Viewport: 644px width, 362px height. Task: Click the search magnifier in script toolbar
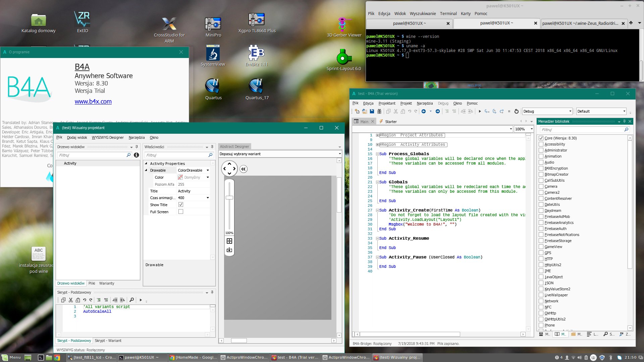tap(131, 300)
